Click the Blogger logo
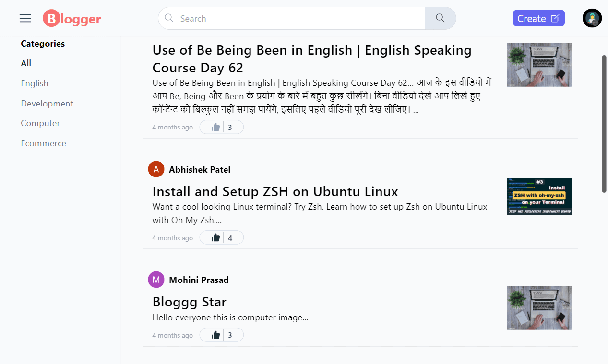The image size is (608, 364). tap(72, 19)
